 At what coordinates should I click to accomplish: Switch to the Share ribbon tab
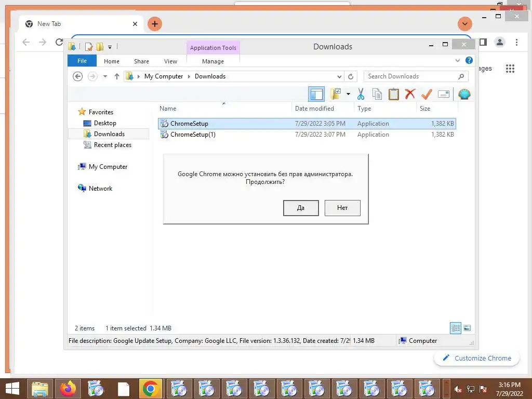pos(141,61)
